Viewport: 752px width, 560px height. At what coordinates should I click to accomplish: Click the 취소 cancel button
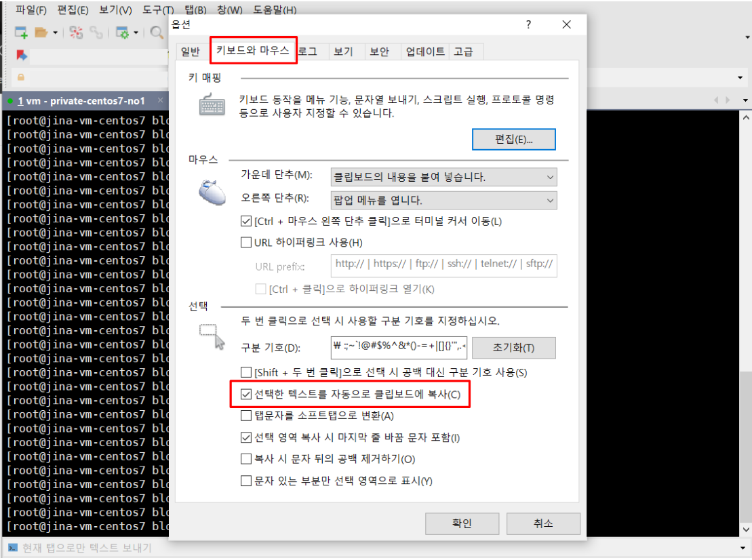(x=543, y=523)
